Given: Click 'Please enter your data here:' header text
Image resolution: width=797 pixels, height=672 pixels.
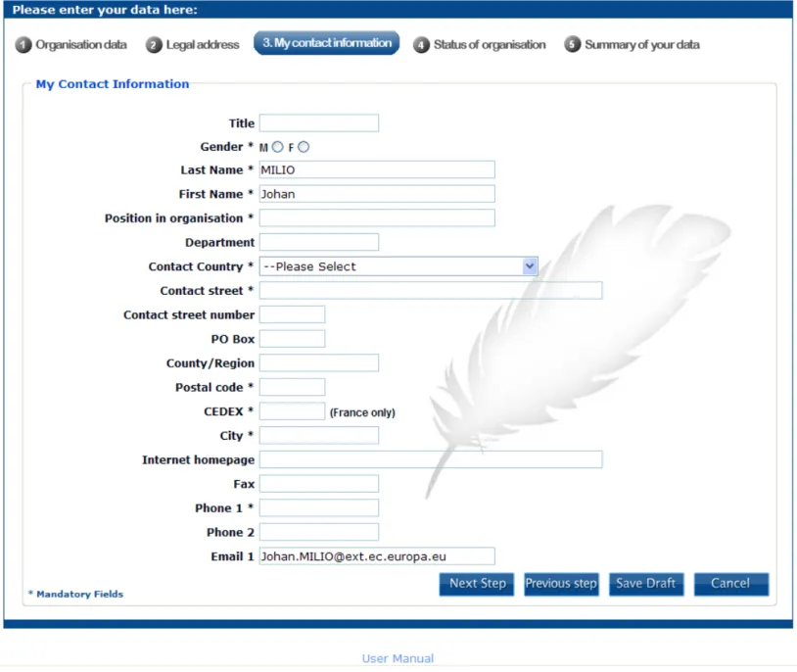Looking at the screenshot, I should pyautogui.click(x=105, y=10).
